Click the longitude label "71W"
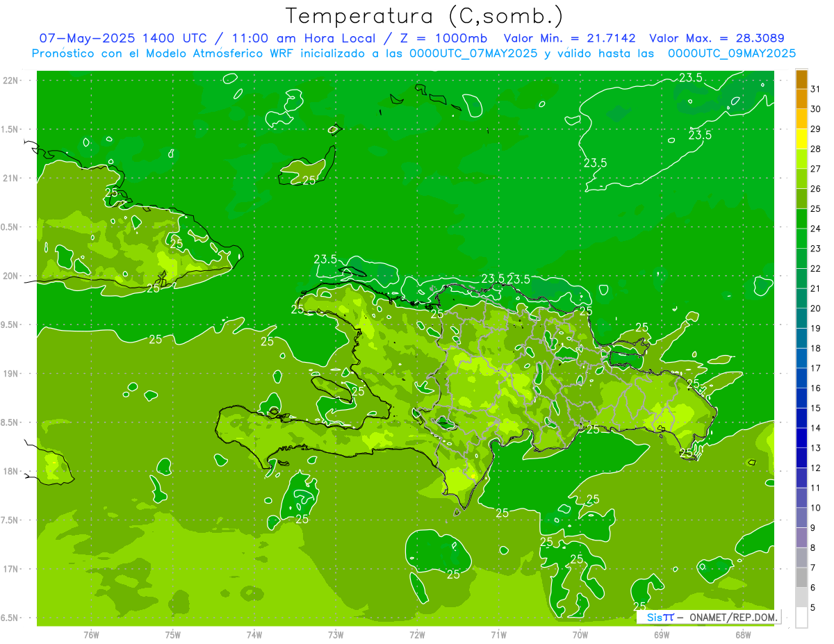The height and width of the screenshot is (644, 834). [498, 635]
